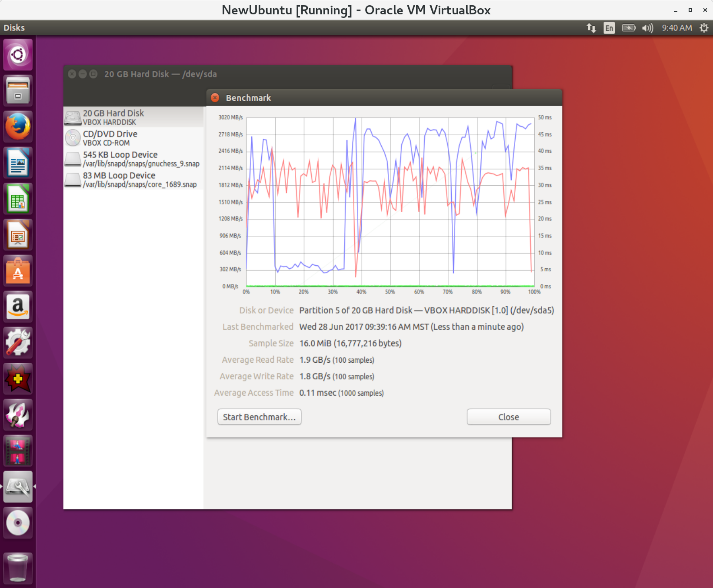Click the 50% label on graph's horizontal axis
Image resolution: width=713 pixels, height=588 pixels.
[390, 292]
